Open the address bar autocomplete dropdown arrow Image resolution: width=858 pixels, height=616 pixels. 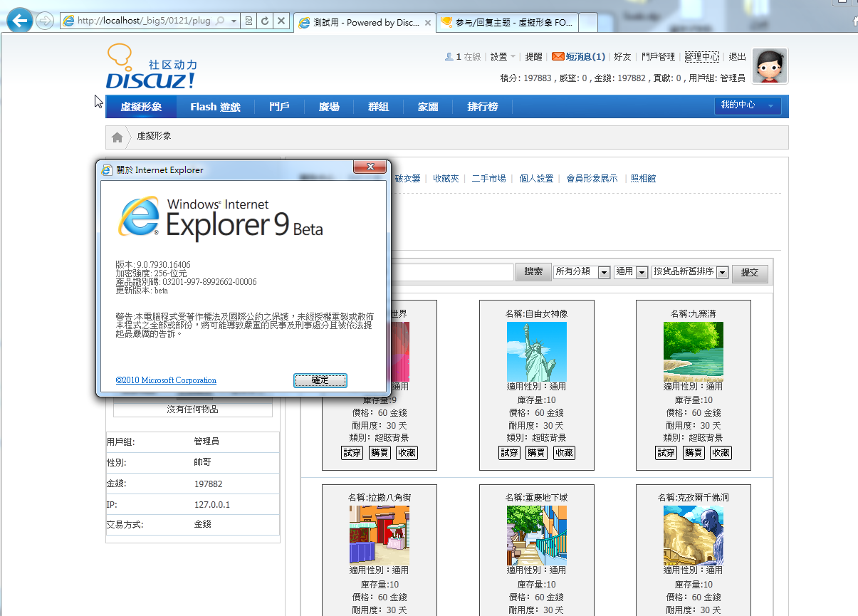pos(233,21)
